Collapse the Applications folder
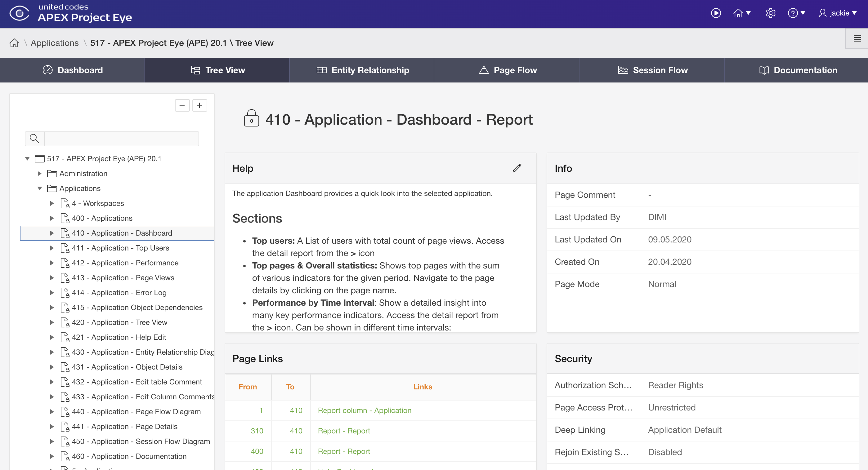The image size is (868, 470). tap(40, 188)
